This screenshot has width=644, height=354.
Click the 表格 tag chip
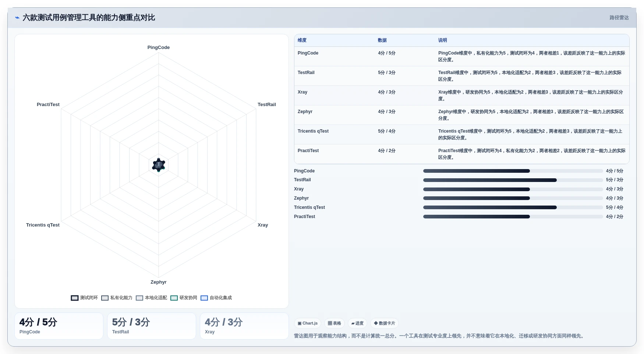click(335, 323)
